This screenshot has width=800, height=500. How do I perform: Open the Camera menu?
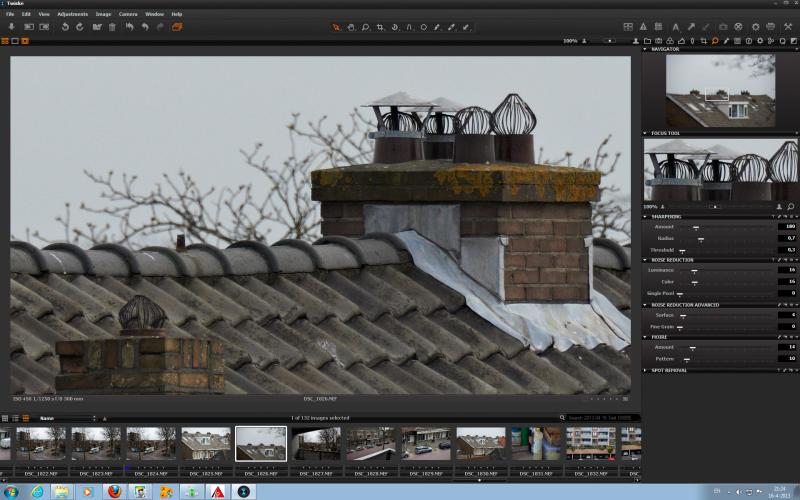click(128, 14)
